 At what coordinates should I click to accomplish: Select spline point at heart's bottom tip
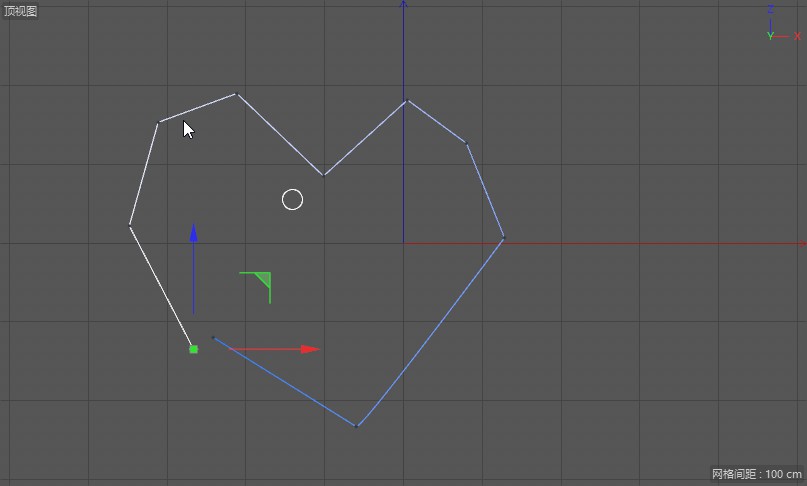[x=356, y=426]
